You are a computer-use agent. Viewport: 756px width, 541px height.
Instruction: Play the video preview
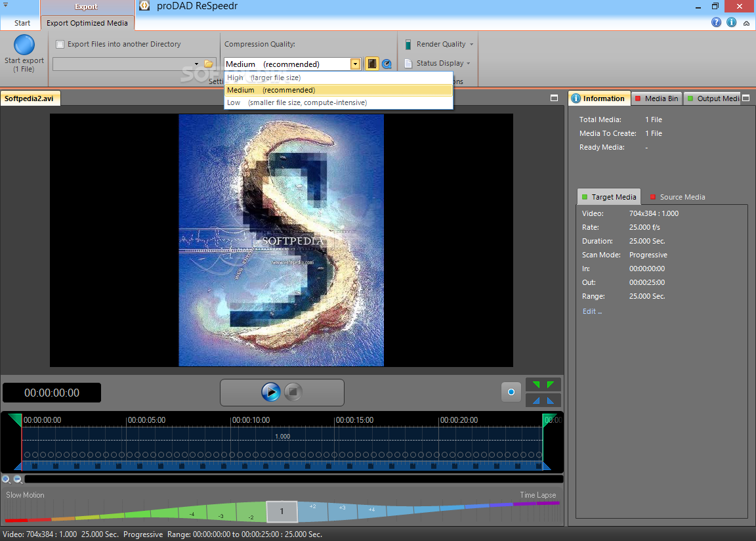271,392
